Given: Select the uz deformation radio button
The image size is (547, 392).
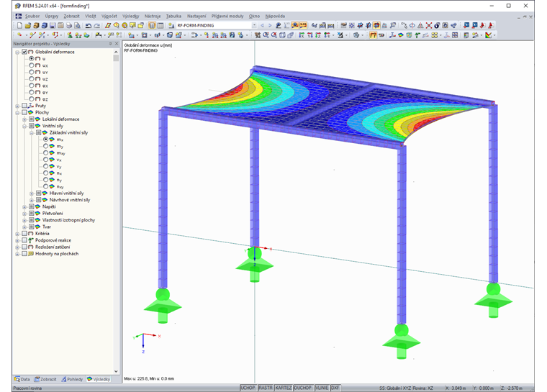Looking at the screenshot, I should tap(32, 79).
